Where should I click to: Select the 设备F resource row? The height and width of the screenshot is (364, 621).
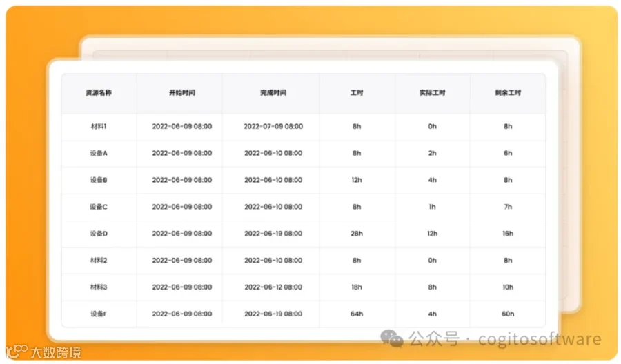(304, 314)
